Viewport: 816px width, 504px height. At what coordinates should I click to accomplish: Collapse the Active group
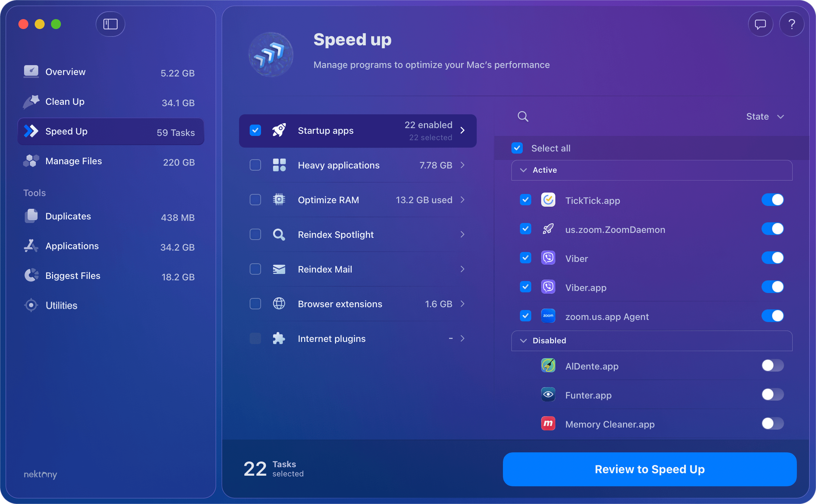(523, 170)
